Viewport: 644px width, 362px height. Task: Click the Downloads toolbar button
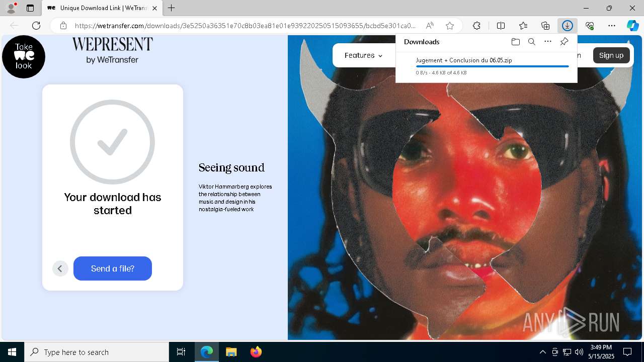tap(568, 26)
